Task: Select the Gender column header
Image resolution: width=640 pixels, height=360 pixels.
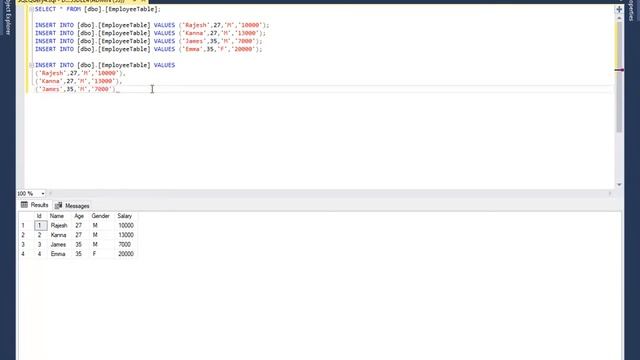Action: point(100,216)
